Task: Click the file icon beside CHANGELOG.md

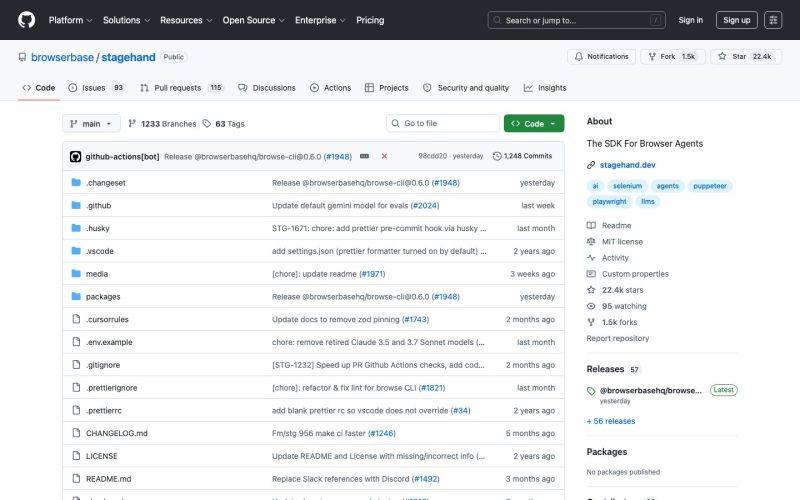Action: [76, 433]
